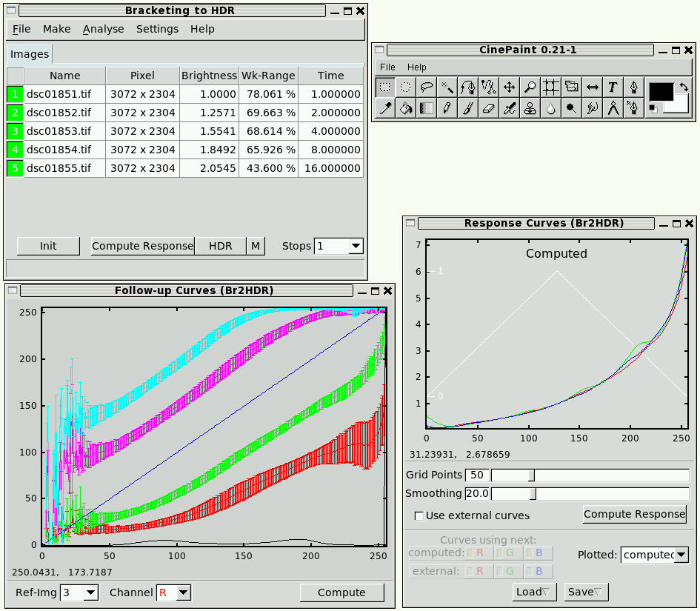Choose the Bucket Fill tool
Image resolution: width=700 pixels, height=611 pixels.
(x=406, y=108)
